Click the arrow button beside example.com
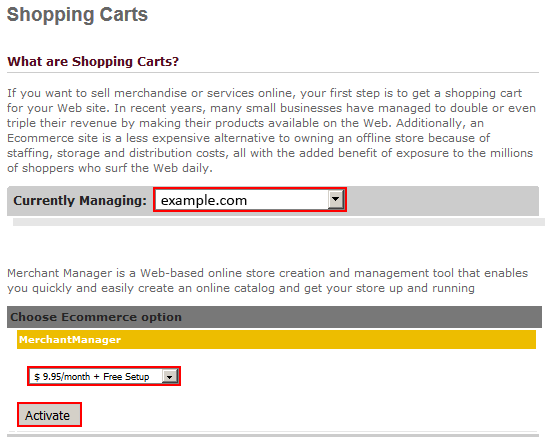The image size is (556, 445). point(335,200)
